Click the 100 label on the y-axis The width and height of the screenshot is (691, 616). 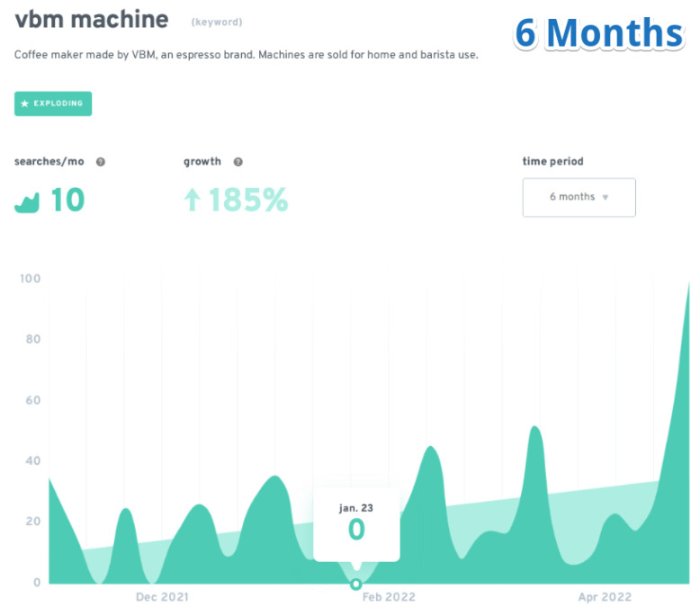tap(30, 279)
